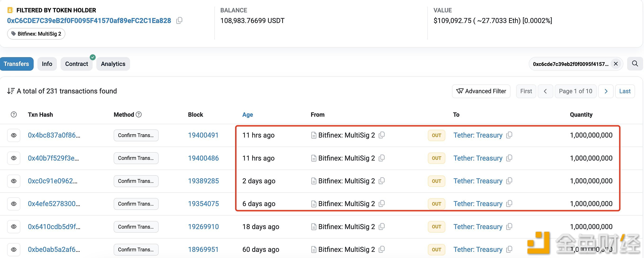Copy Tether: Treasury address in 2 days ago row

(509, 181)
